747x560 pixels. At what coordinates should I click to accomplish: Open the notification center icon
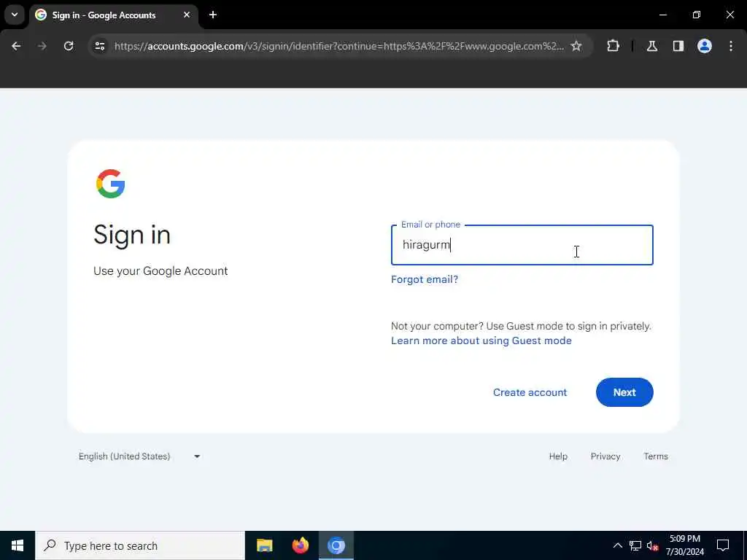723,545
